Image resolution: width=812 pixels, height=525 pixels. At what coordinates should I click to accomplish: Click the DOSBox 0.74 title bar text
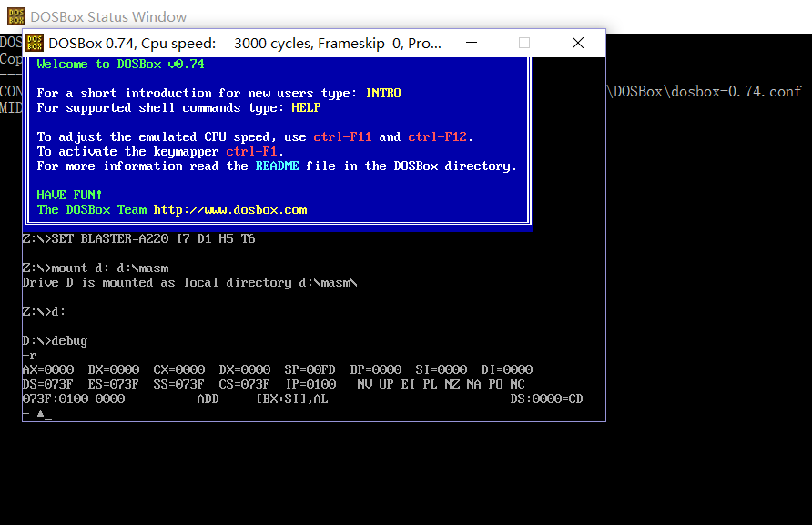245,44
